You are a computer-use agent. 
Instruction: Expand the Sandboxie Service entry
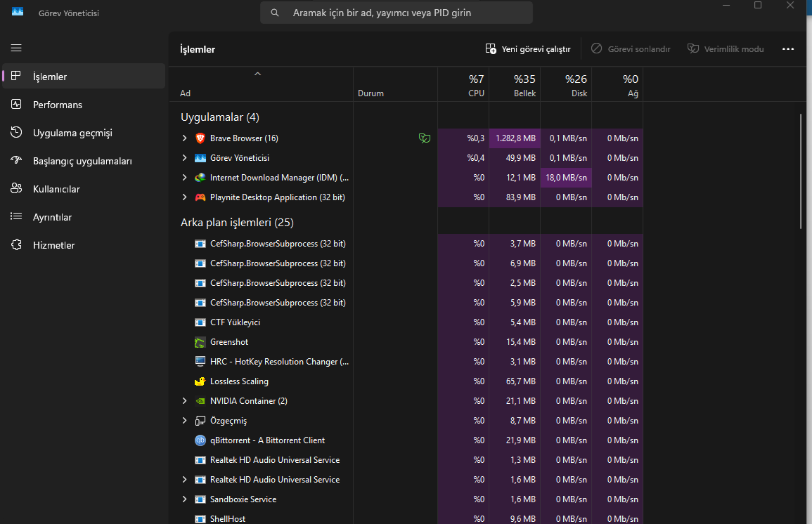tap(184, 499)
